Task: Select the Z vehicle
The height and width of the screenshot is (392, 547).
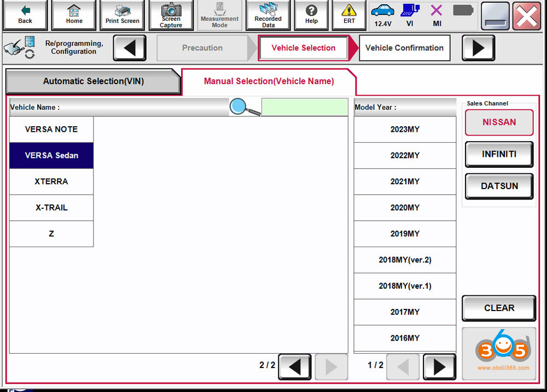Action: 51,234
